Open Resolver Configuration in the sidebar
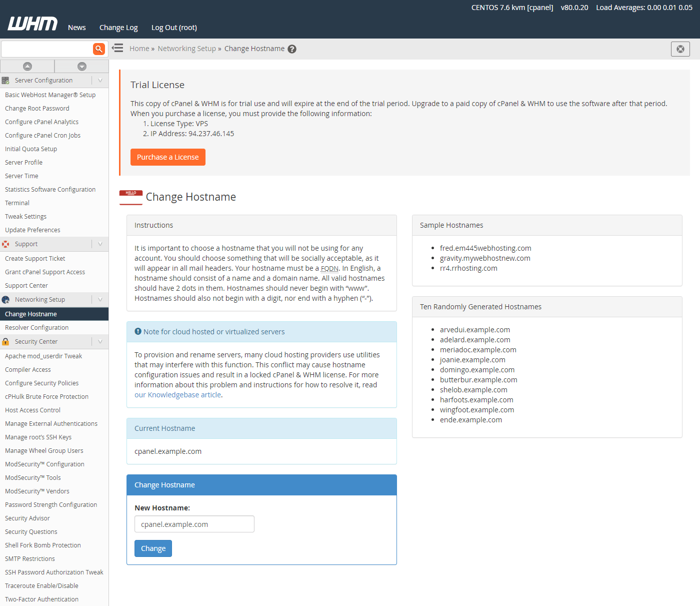Viewport: 700px width, 606px height. click(37, 328)
